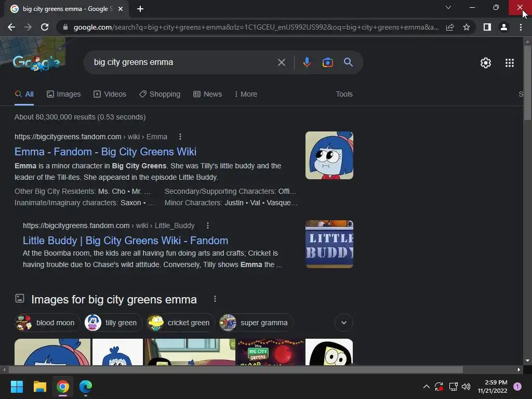This screenshot has width=532, height=399.
Task: Click the Chrome taskbar icon
Action: pos(63,387)
